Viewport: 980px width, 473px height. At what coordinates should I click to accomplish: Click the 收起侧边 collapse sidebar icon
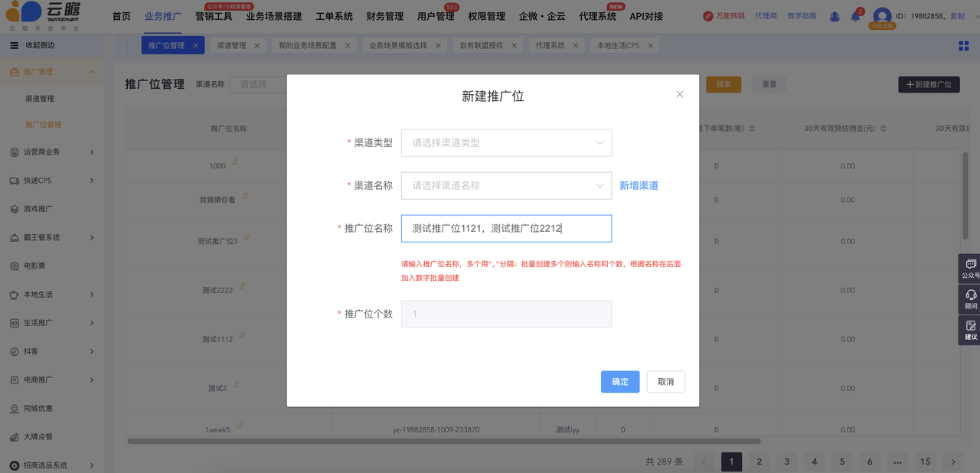tap(14, 45)
